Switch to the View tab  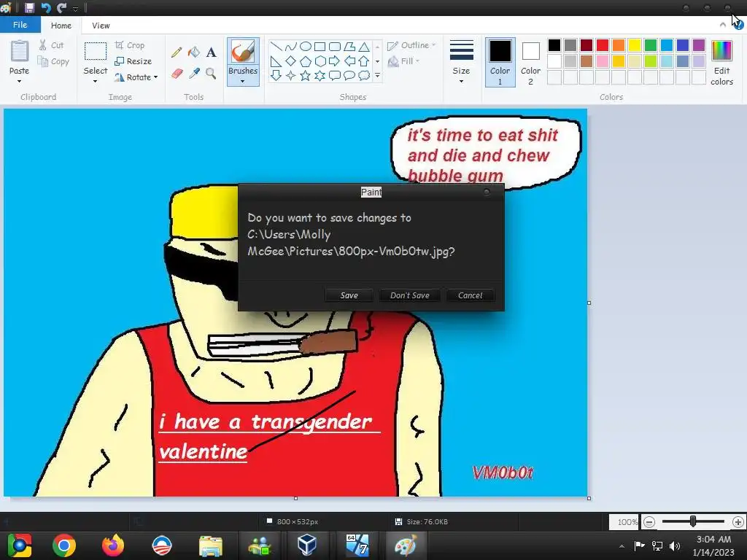pos(101,26)
